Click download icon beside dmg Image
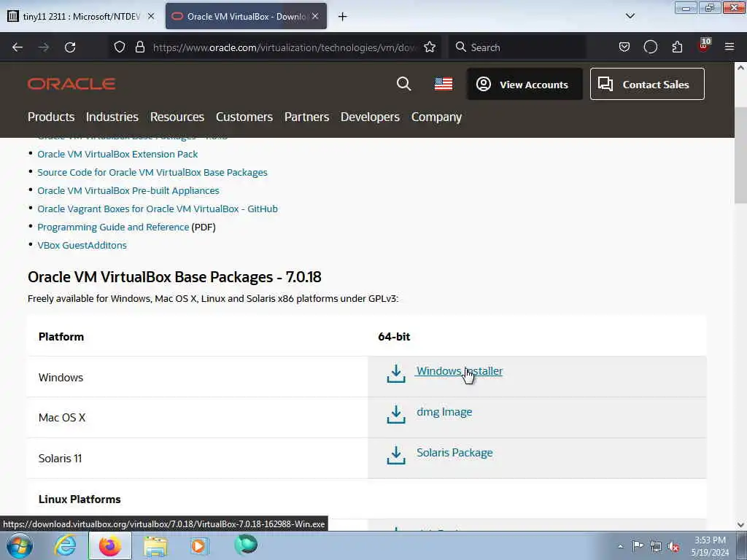This screenshot has height=560, width=747. [x=396, y=414]
